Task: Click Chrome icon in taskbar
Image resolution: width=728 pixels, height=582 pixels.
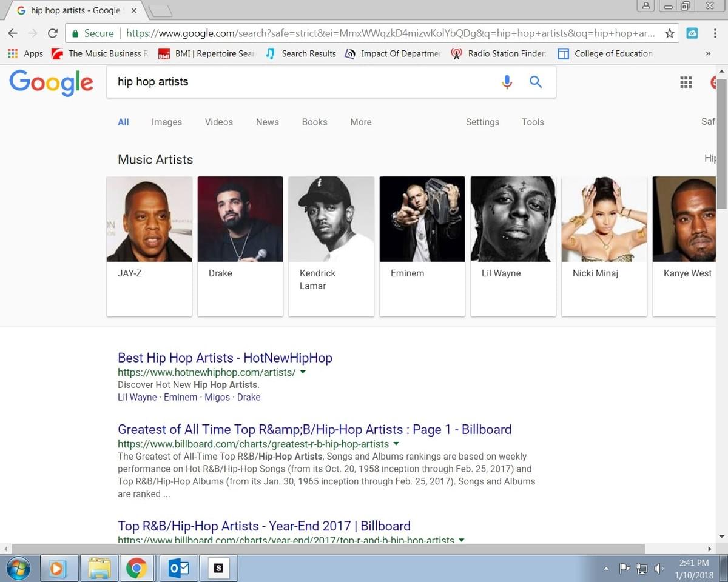Action: click(x=136, y=568)
